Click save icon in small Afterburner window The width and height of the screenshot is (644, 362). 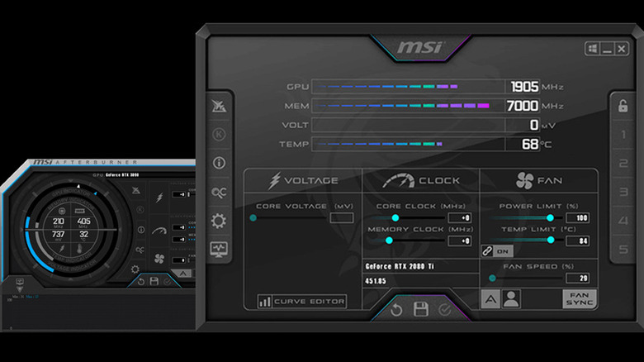154,281
